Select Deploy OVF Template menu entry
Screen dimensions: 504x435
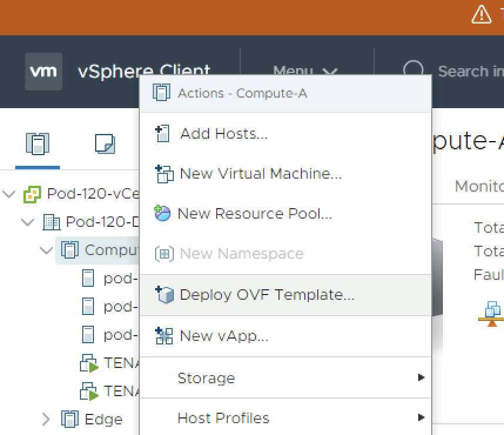[x=267, y=295]
